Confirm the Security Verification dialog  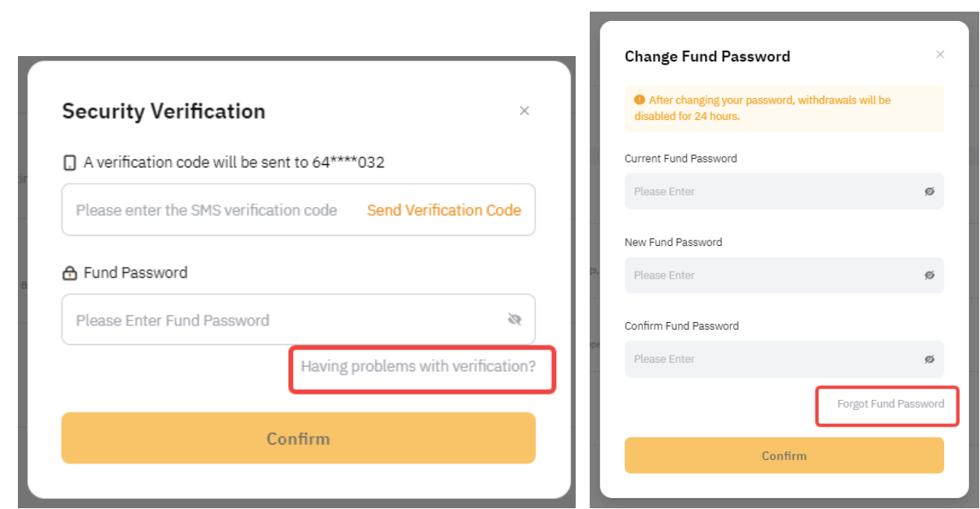pyautogui.click(x=298, y=438)
